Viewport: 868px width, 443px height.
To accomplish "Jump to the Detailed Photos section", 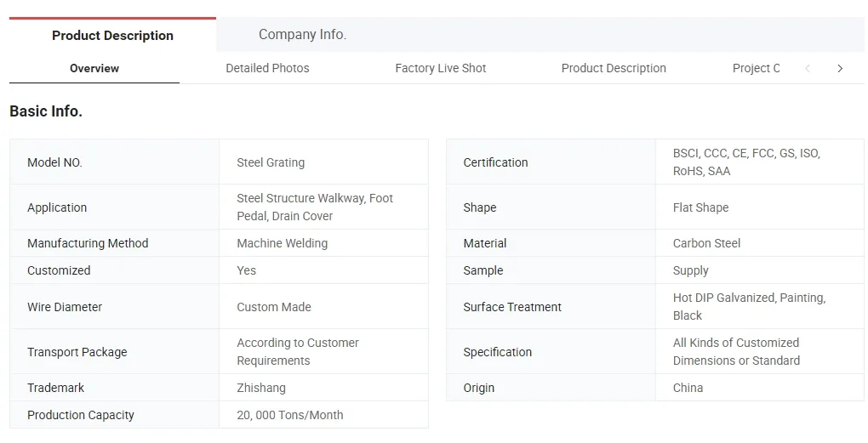I will pos(267,68).
